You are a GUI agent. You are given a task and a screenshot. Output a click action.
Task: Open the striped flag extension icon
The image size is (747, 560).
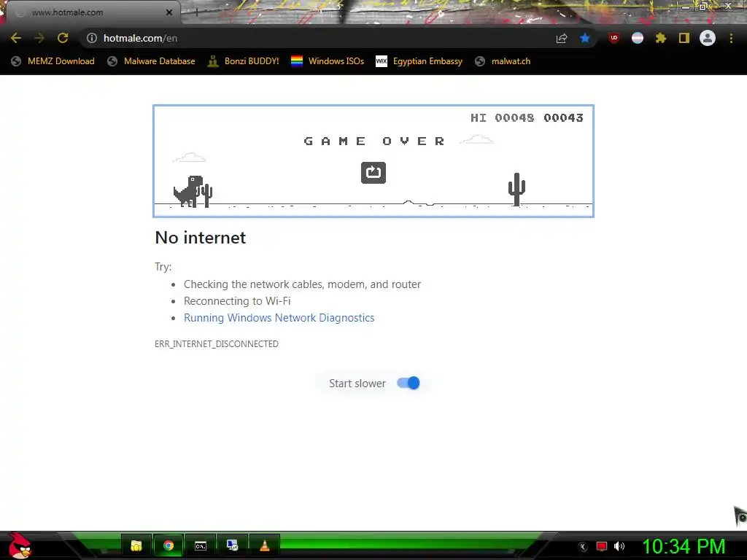(638, 38)
